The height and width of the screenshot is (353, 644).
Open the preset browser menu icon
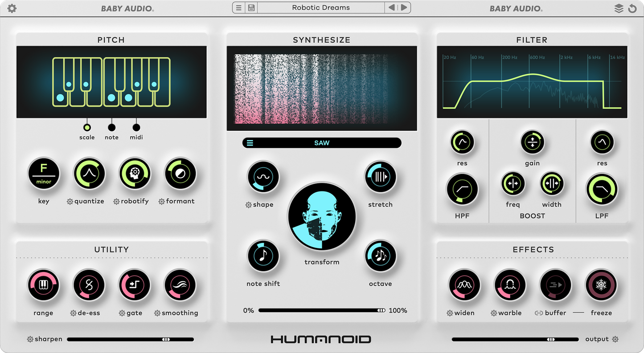tap(238, 7)
